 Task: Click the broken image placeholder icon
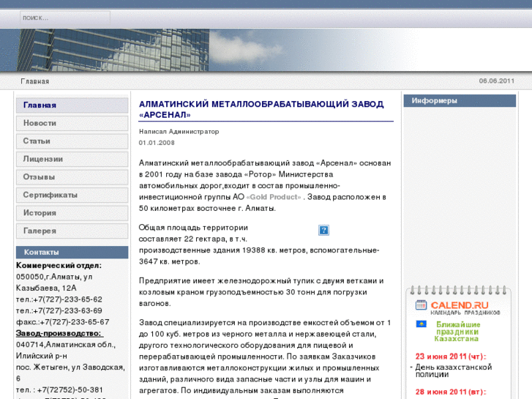pos(323,231)
